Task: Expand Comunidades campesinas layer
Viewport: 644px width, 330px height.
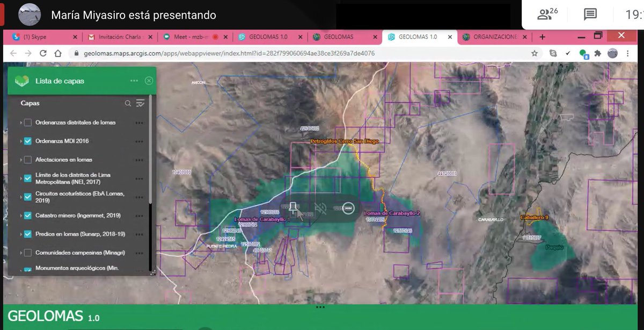Action: [x=21, y=253]
